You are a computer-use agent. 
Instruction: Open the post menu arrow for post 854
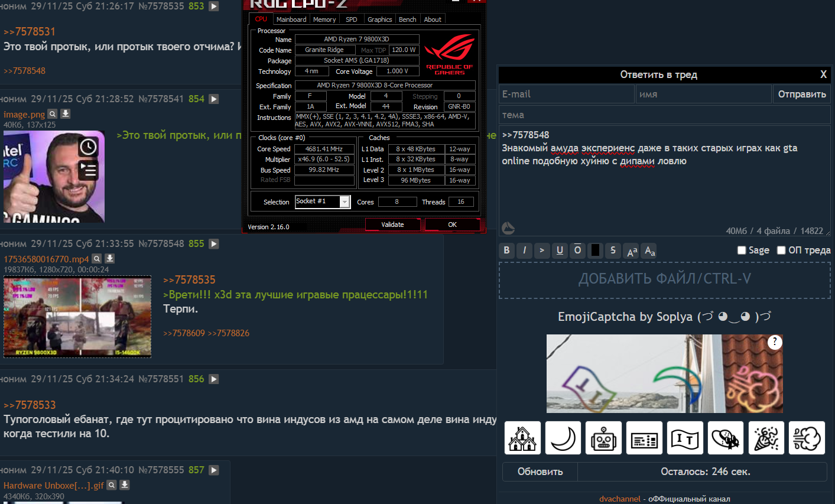214,99
